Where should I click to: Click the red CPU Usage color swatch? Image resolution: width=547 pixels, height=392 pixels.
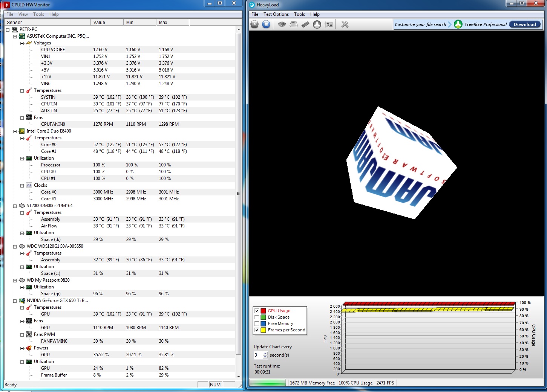click(x=264, y=311)
